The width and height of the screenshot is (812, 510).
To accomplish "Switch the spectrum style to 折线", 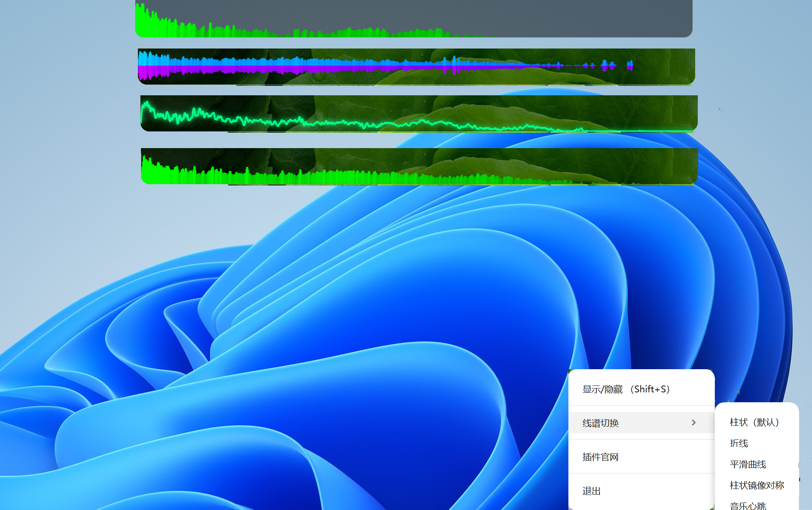I will (757, 443).
